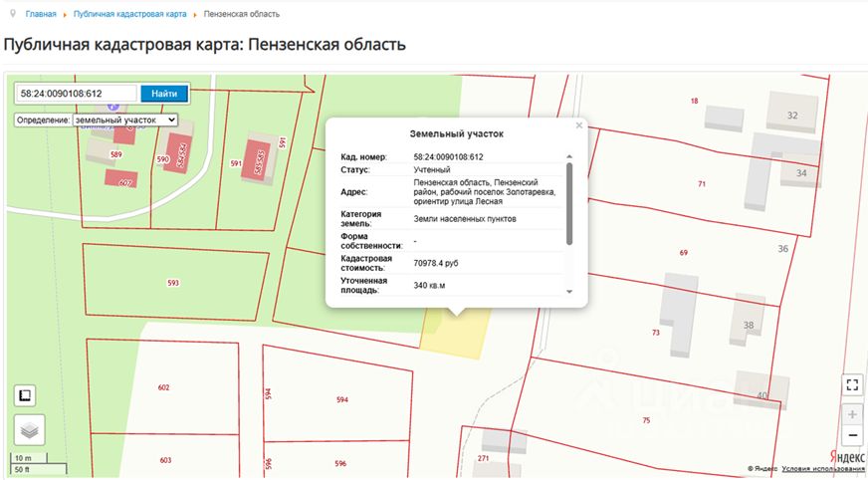Click the Пензенская область breadcrumb text
The height and width of the screenshot is (480, 868).
pos(241,14)
